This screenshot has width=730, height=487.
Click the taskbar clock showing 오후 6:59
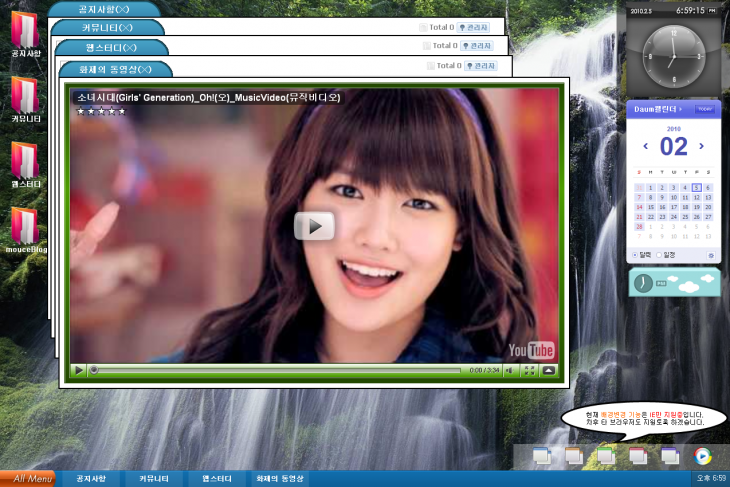711,479
